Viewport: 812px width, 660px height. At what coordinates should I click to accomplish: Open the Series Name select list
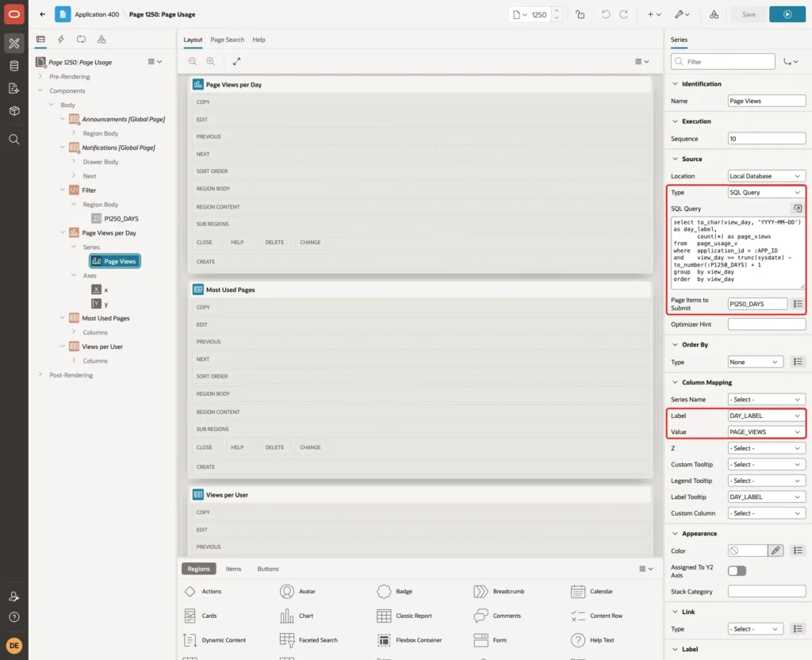click(x=767, y=400)
